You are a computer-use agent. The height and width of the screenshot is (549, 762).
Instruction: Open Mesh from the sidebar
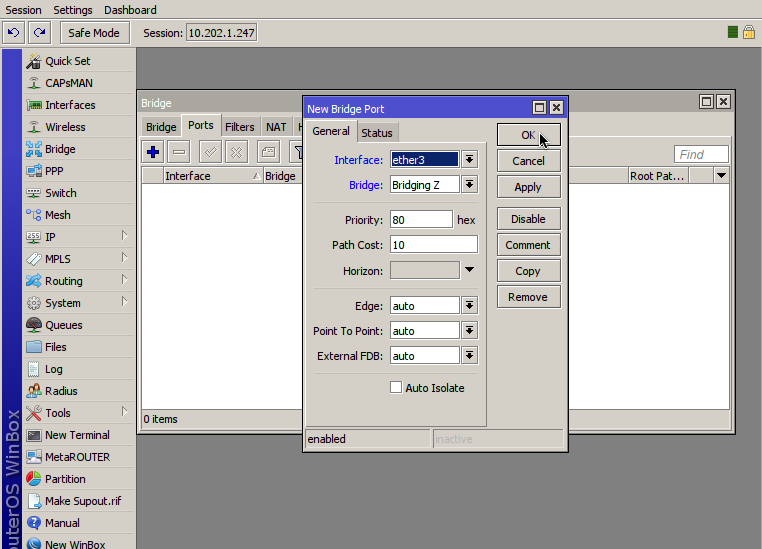tap(80, 215)
